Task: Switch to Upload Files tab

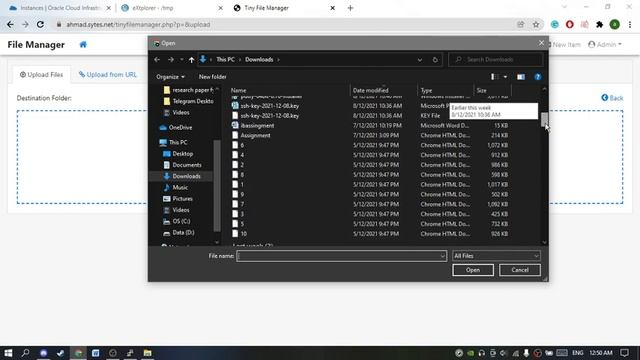Action: click(x=41, y=75)
